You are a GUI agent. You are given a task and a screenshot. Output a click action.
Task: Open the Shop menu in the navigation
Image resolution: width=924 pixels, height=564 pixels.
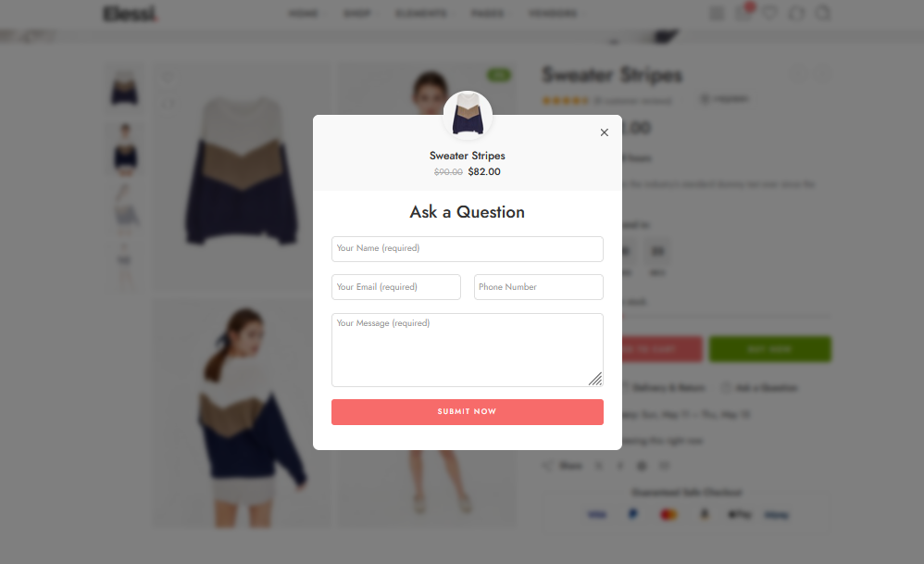point(357,14)
